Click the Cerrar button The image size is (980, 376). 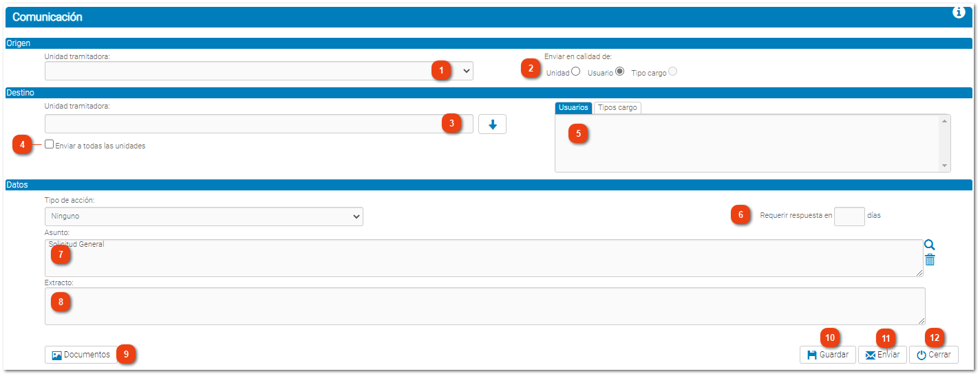click(x=934, y=355)
